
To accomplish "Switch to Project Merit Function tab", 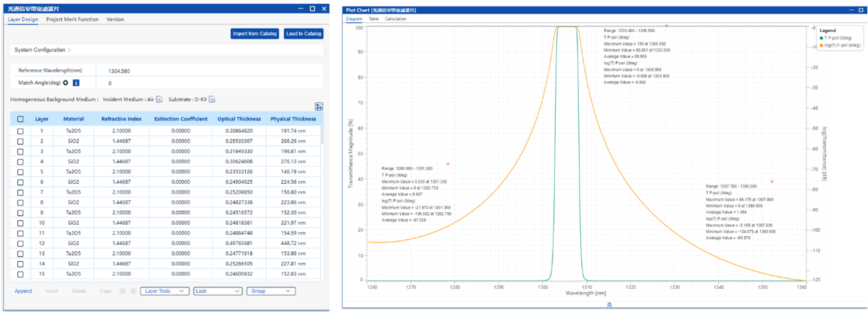I will pos(72,19).
